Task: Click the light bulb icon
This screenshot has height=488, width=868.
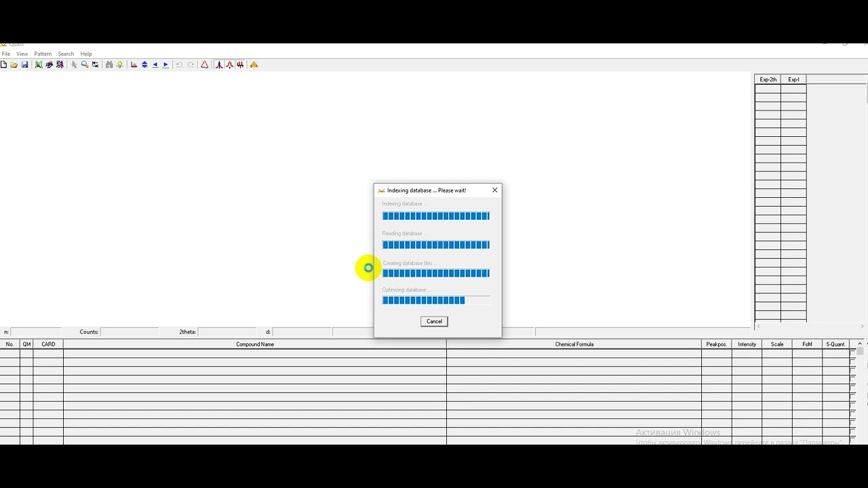Action: [120, 64]
